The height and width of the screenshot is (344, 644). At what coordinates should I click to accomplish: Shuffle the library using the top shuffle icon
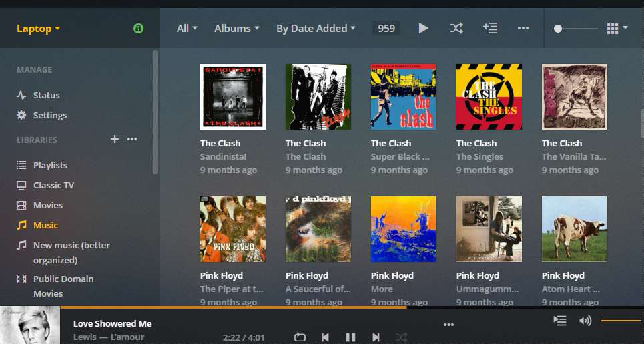pyautogui.click(x=456, y=28)
